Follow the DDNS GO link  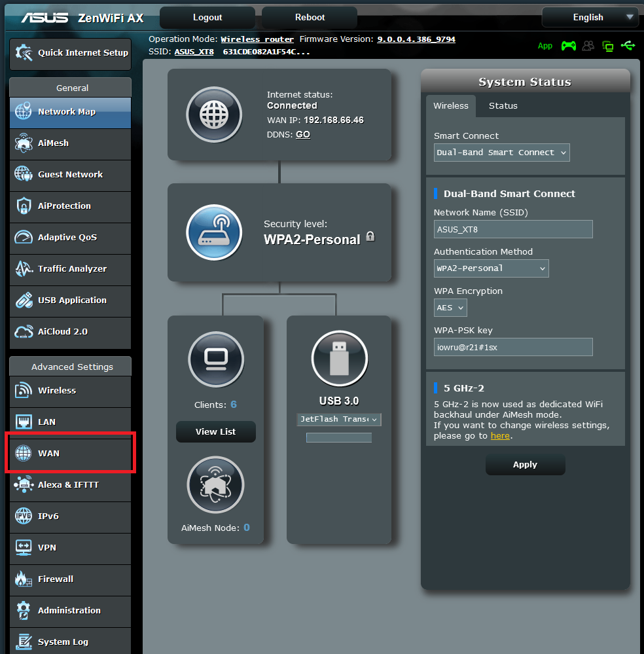(x=303, y=134)
